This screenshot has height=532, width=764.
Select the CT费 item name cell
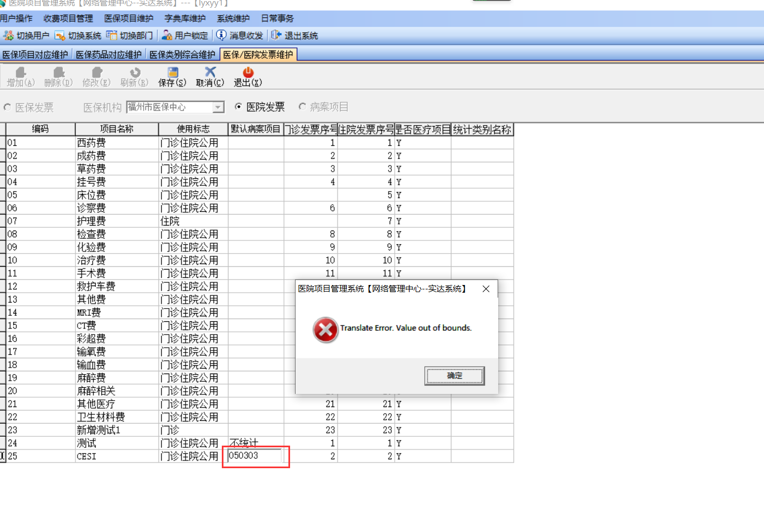point(117,326)
